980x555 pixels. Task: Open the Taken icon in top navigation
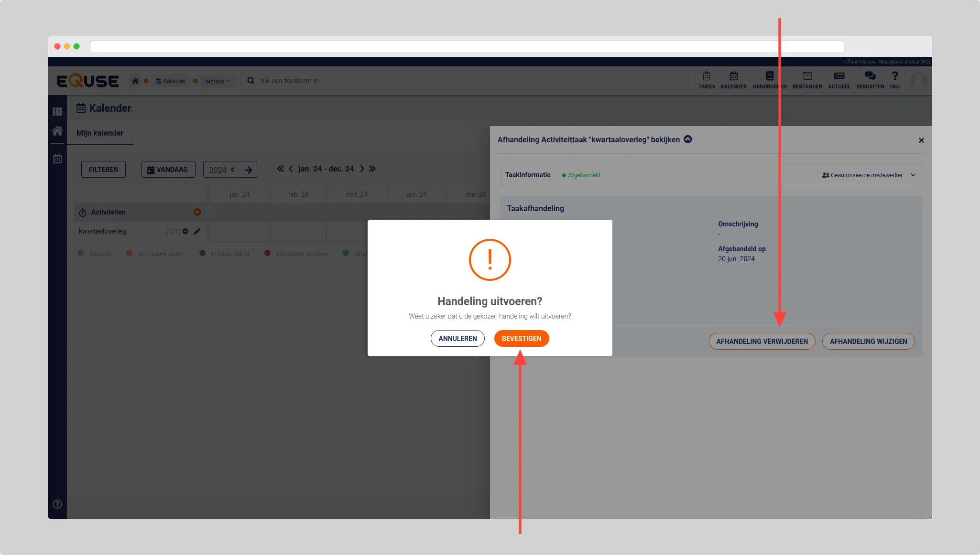coord(706,80)
